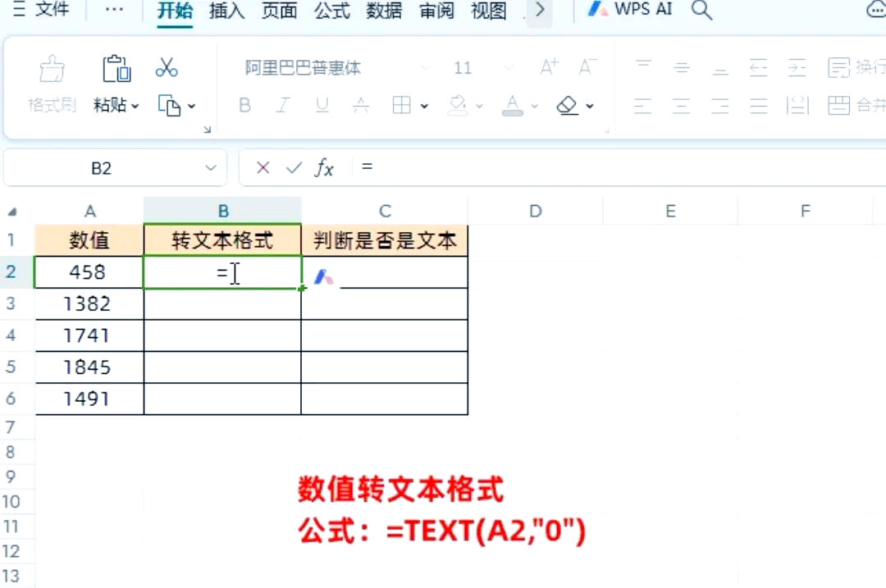The image size is (886, 588).
Task: Click the search magnifier icon
Action: click(701, 10)
